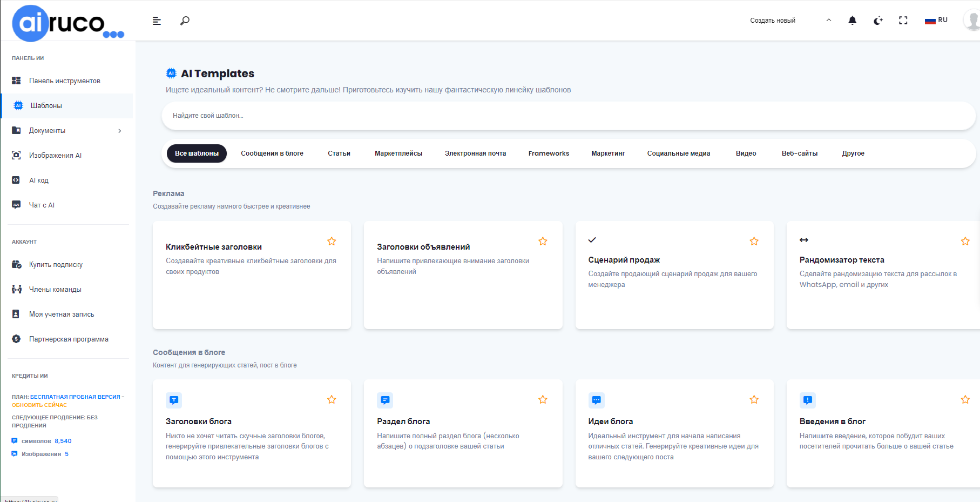The image size is (980, 502).
Task: Favorite the Кликбейтные заголовки template
Action: [x=332, y=242]
